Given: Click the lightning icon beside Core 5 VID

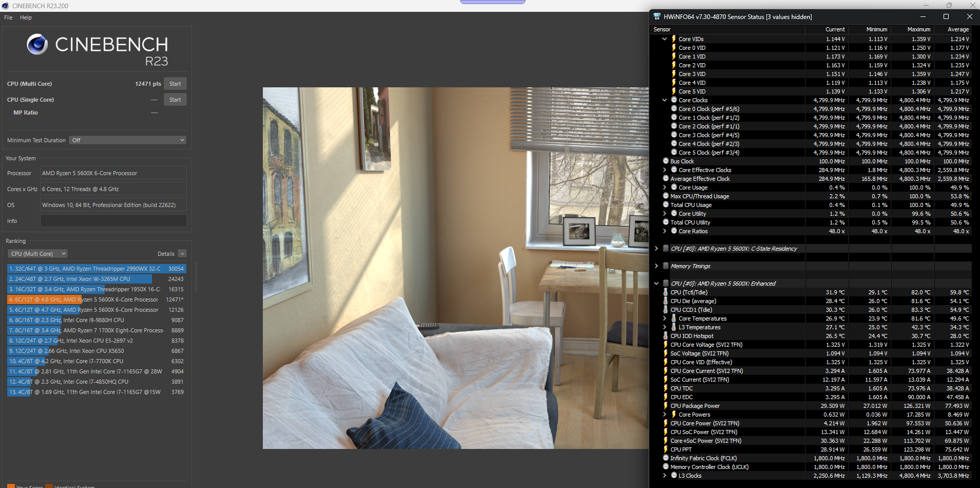Looking at the screenshot, I should pos(674,91).
